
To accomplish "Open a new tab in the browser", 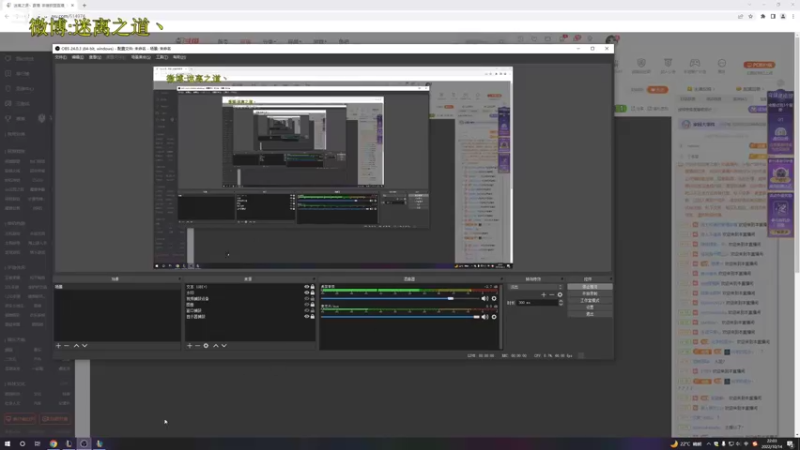I will pyautogui.click(x=84, y=5).
